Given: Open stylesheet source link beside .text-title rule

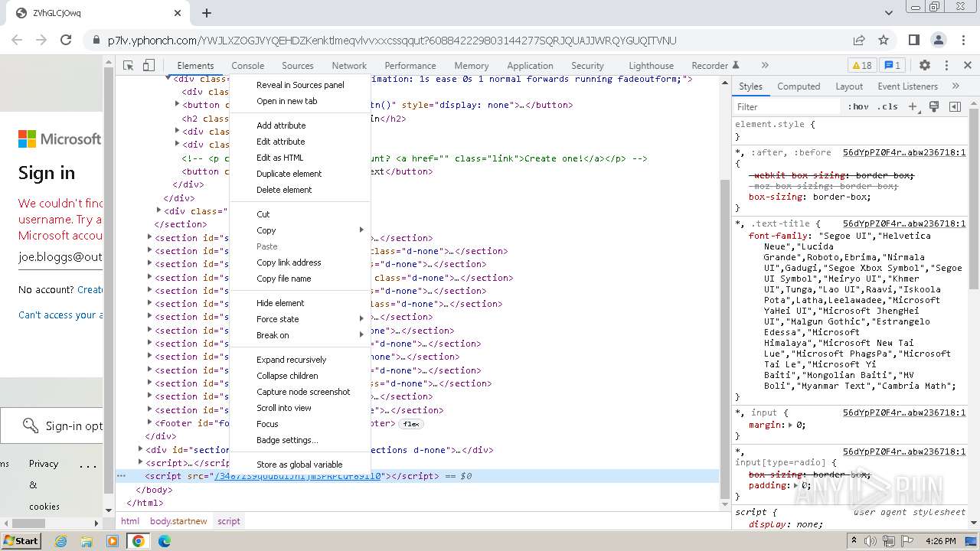Looking at the screenshot, I should (x=904, y=223).
